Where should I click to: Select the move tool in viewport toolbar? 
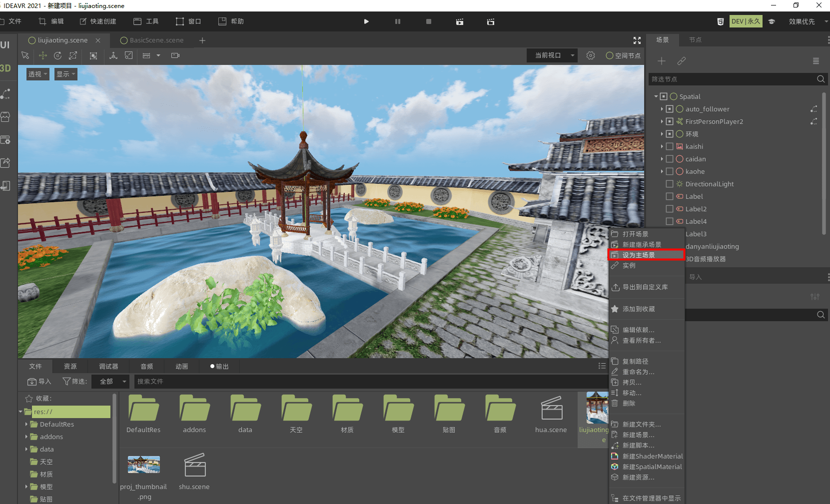(x=43, y=55)
